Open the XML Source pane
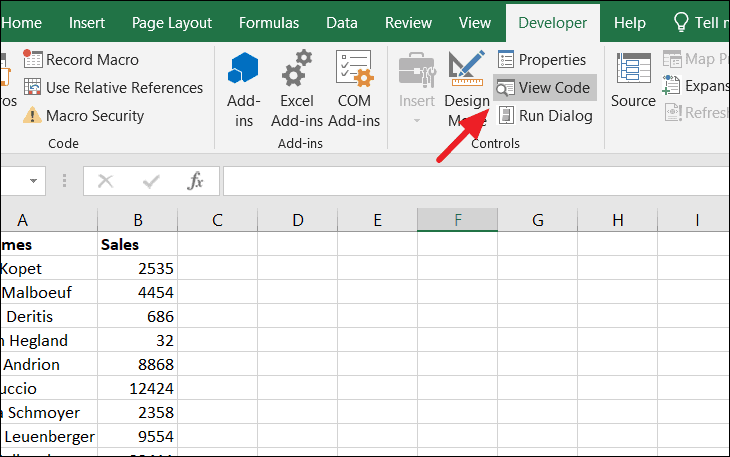The width and height of the screenshot is (730, 457). pos(633,80)
